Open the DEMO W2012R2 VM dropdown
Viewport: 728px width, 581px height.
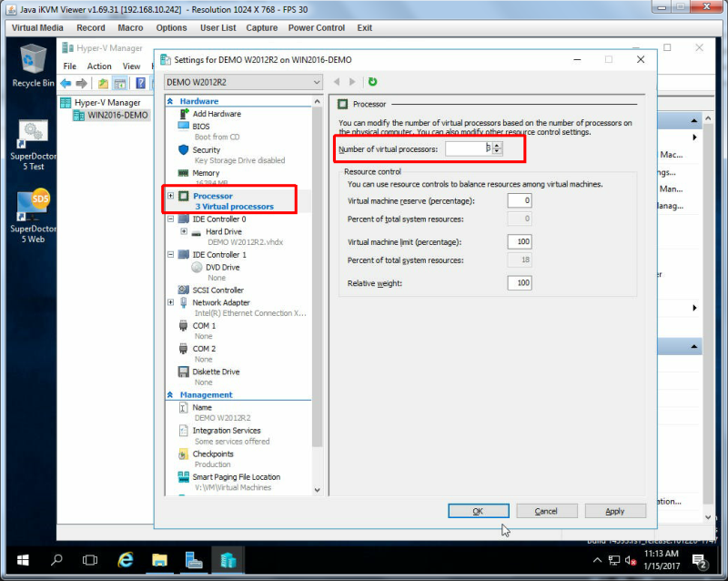coord(243,82)
